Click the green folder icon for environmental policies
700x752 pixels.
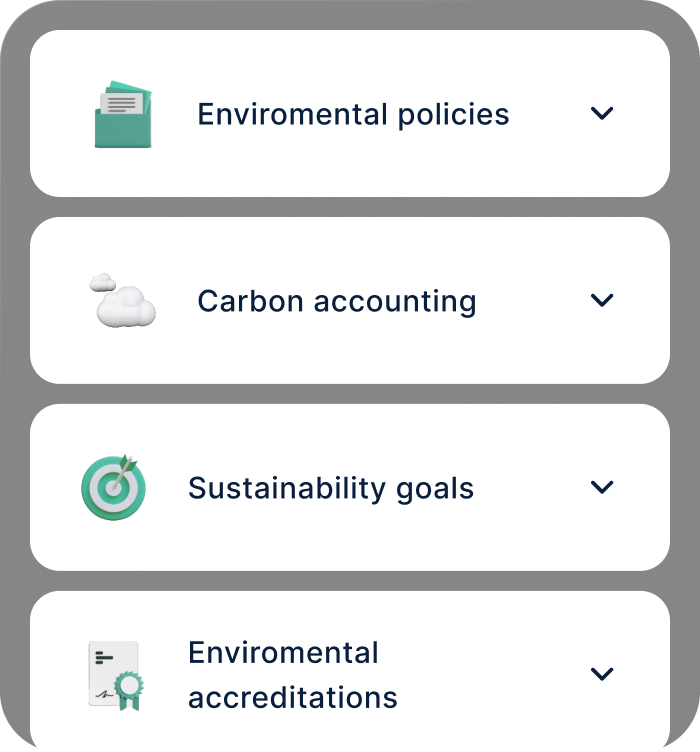pyautogui.click(x=123, y=125)
